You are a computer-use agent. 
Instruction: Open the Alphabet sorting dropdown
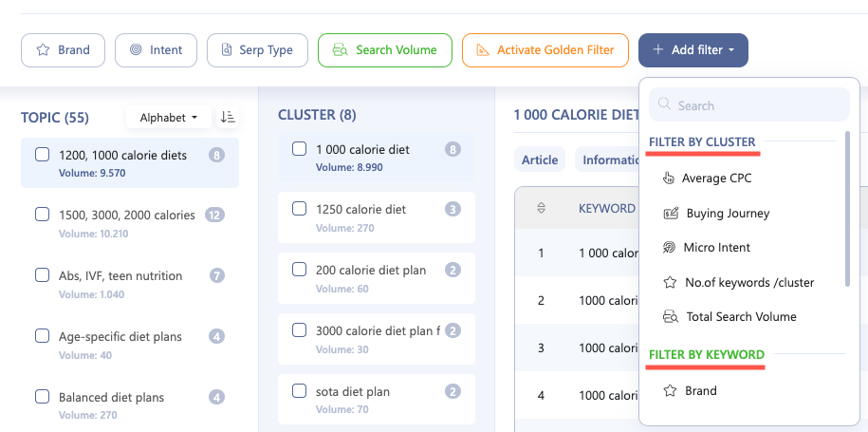(x=168, y=118)
